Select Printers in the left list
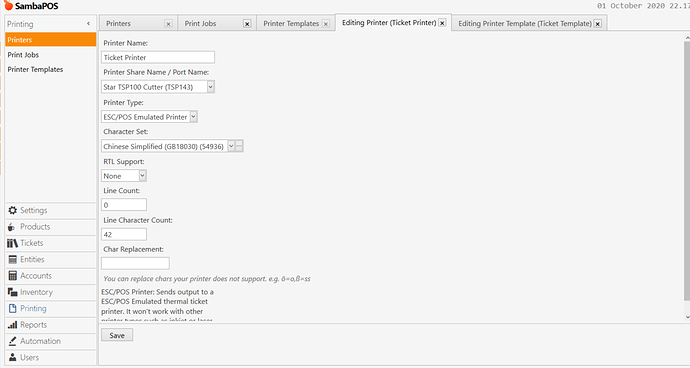Screen dimensions: 690x368 [51, 40]
